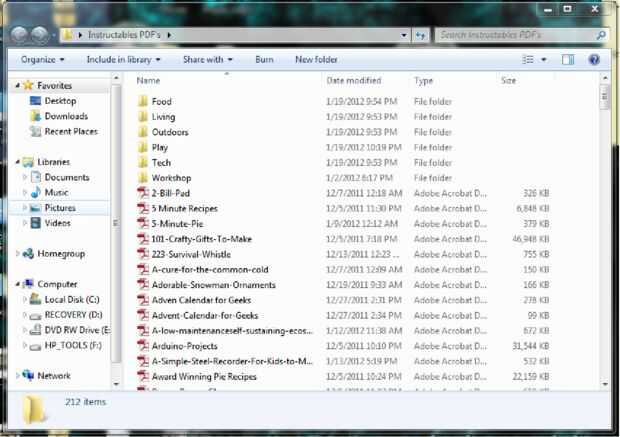Click the Workshop folder icon
Viewport: 620px width, 437px height.
click(x=143, y=178)
